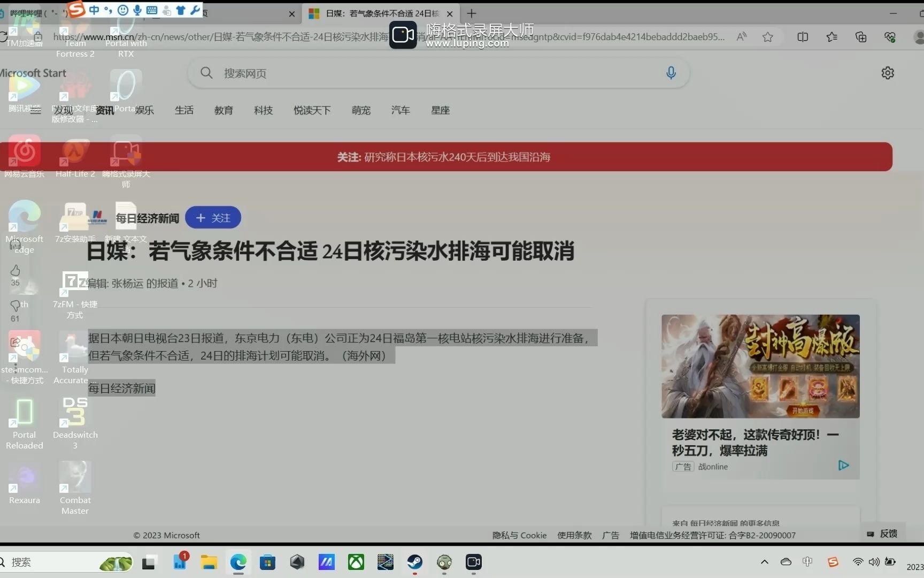Open Wi-Fi network tray icon

click(858, 562)
